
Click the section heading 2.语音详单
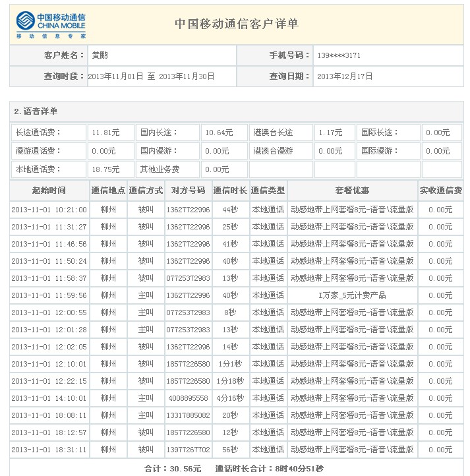36,111
